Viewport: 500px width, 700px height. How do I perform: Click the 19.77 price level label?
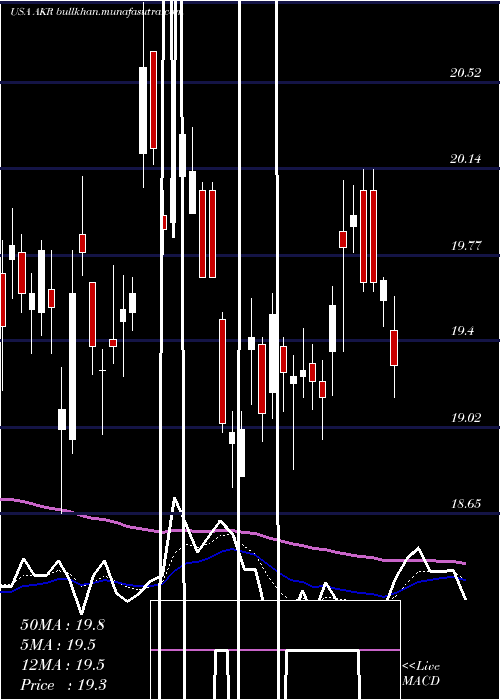466,246
